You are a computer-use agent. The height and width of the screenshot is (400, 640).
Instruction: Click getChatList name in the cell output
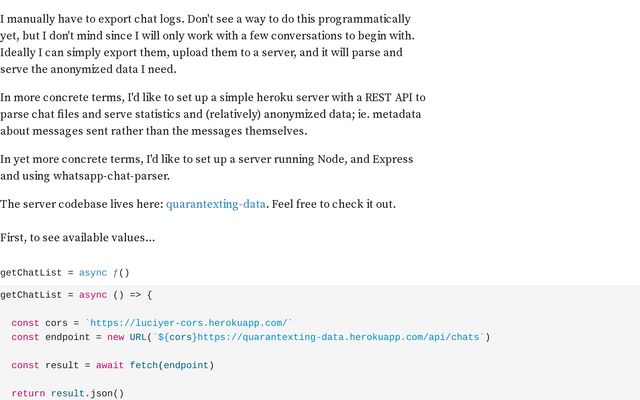click(31, 273)
